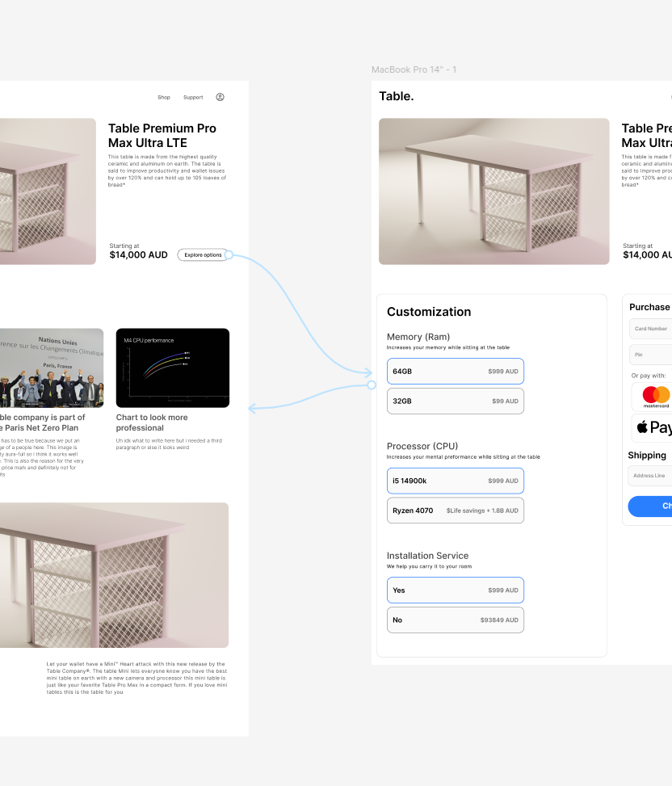672x786 pixels.
Task: Select the Ryzen 4070 processor option
Action: tap(455, 511)
